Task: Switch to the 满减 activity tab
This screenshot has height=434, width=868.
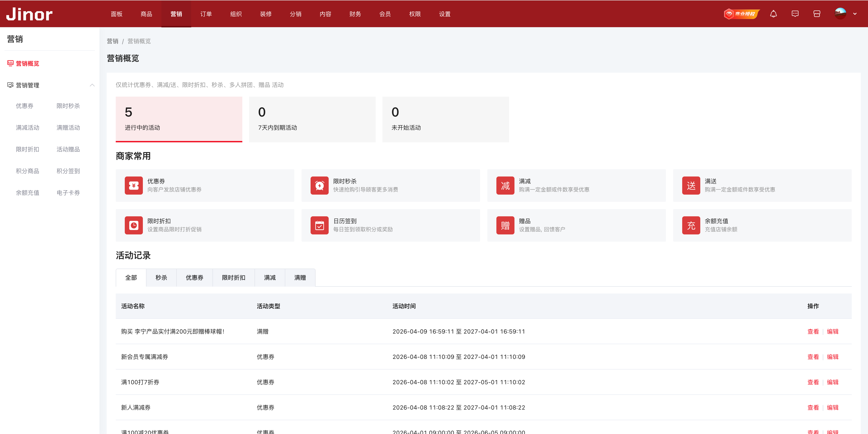Action: point(270,278)
